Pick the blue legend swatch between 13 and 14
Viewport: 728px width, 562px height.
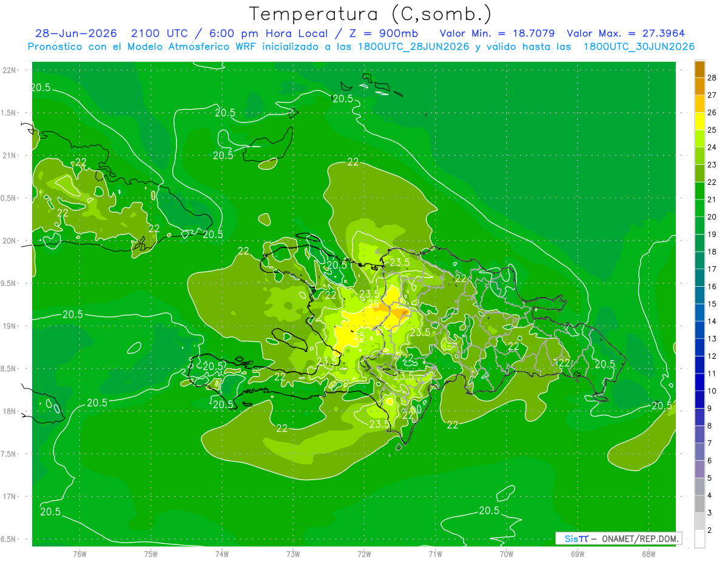click(699, 330)
